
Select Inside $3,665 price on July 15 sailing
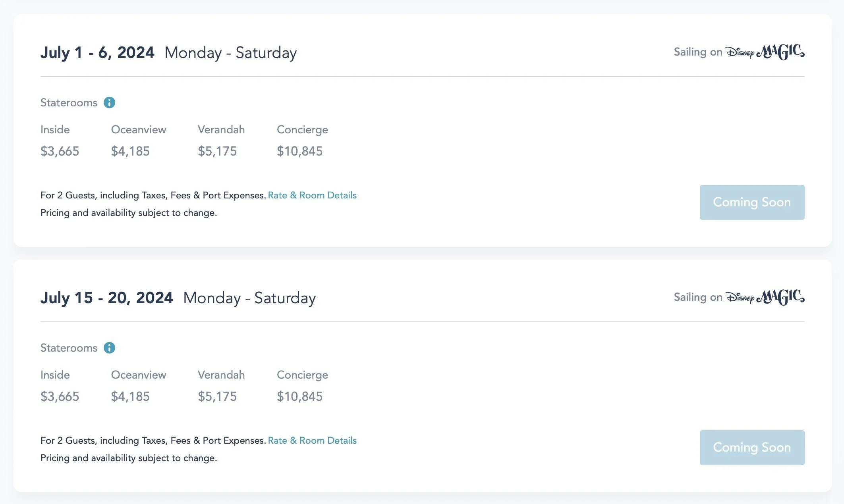pyautogui.click(x=60, y=396)
